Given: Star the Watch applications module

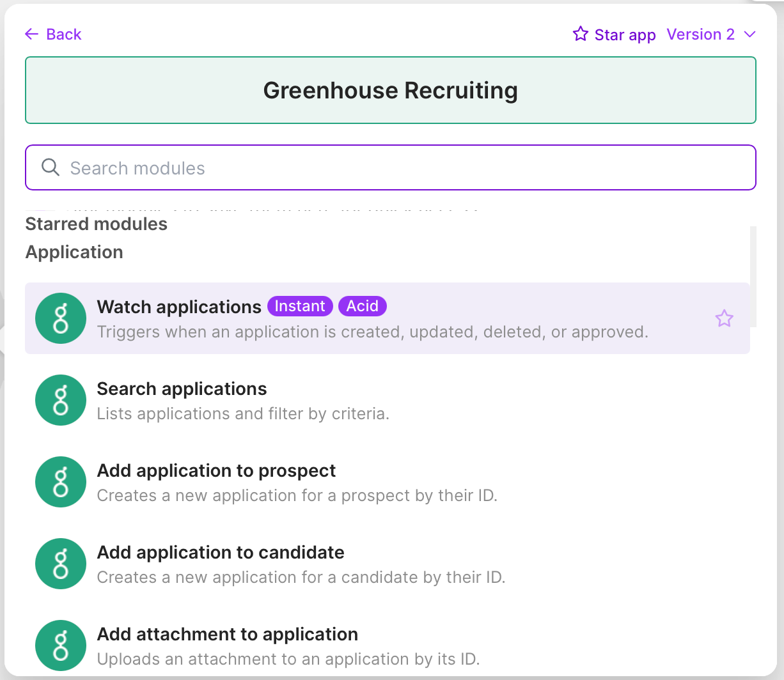Looking at the screenshot, I should click(x=724, y=318).
